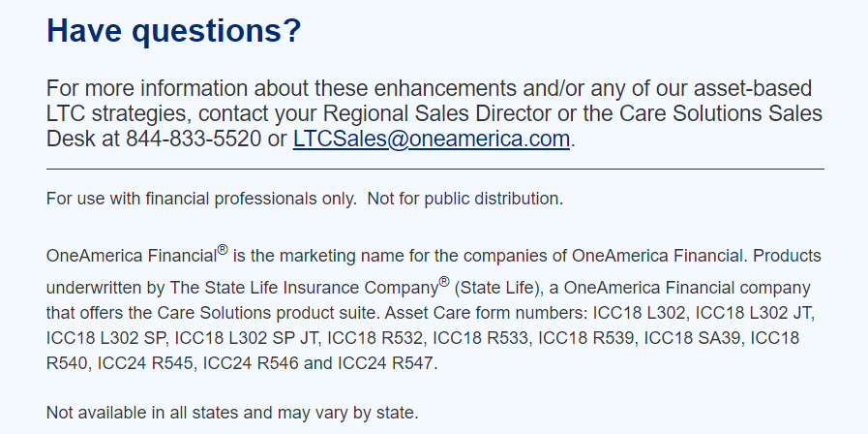Click the "Care Solutions Sales" phrase

coord(721,113)
